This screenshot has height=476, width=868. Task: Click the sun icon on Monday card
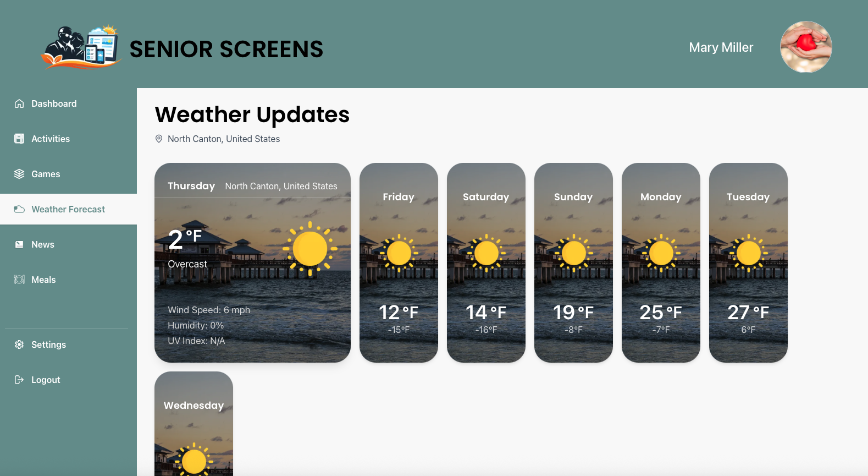(661, 253)
